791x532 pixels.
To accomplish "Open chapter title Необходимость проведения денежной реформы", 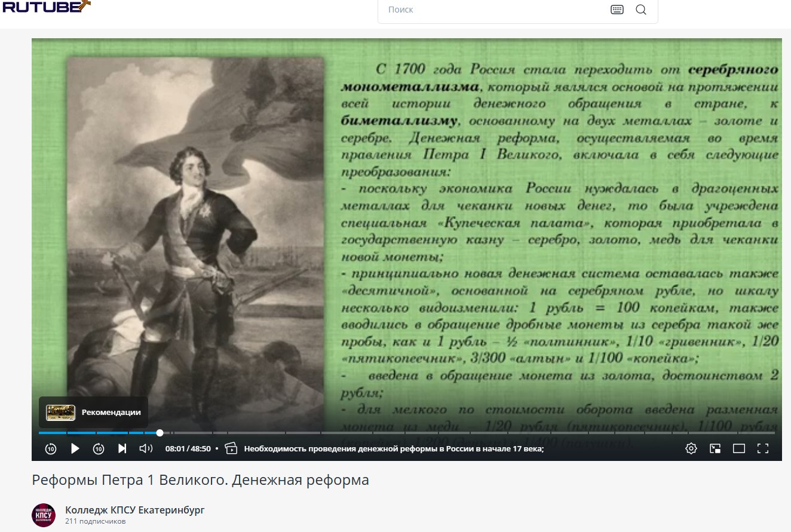I will [394, 448].
